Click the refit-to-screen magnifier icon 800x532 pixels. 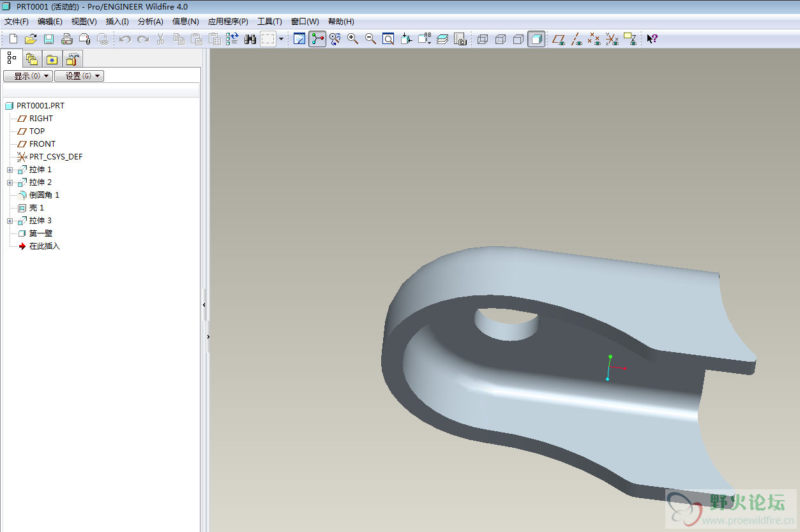pyautogui.click(x=388, y=39)
